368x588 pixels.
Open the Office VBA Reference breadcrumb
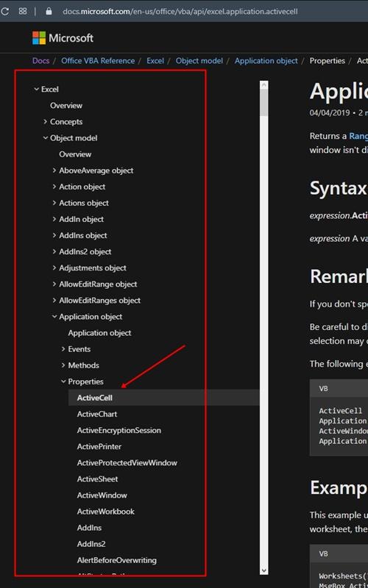click(98, 61)
